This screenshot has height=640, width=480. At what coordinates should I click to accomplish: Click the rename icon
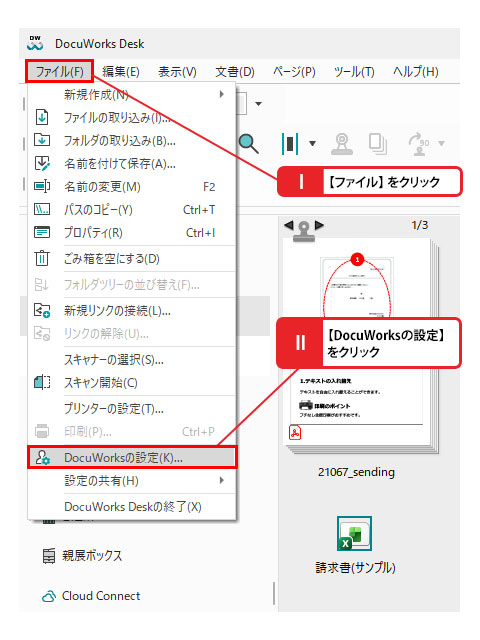point(42,187)
